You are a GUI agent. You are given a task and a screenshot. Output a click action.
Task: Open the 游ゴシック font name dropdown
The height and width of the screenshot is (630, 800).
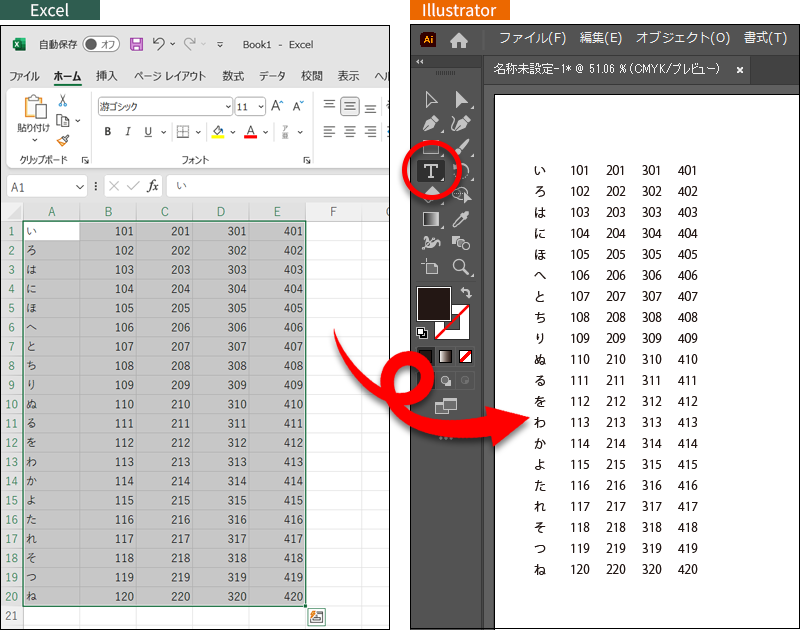226,107
